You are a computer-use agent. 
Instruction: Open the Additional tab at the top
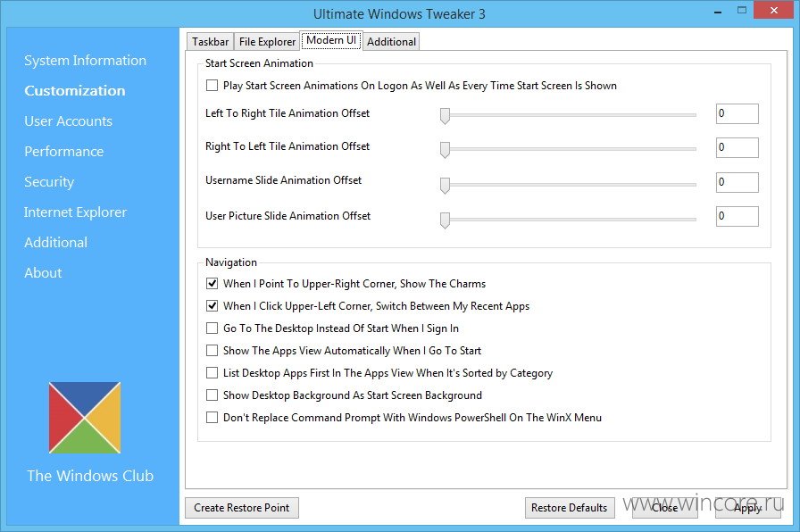tap(391, 42)
